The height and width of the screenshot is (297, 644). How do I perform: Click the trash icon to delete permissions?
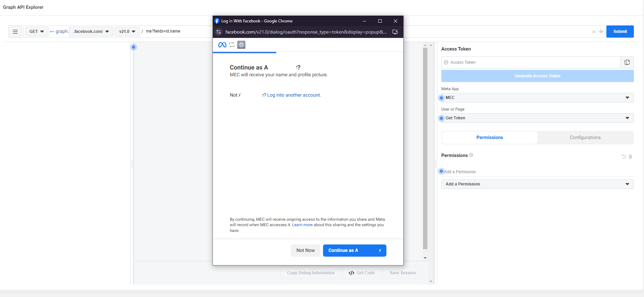(630, 157)
